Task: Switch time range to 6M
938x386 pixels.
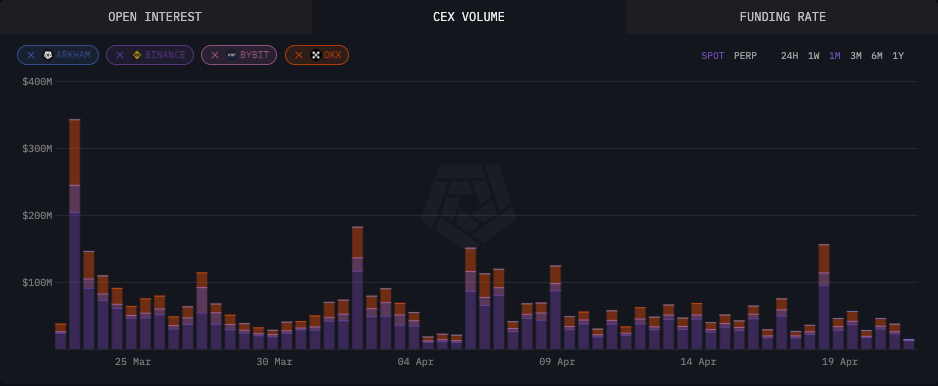Action: pos(877,56)
